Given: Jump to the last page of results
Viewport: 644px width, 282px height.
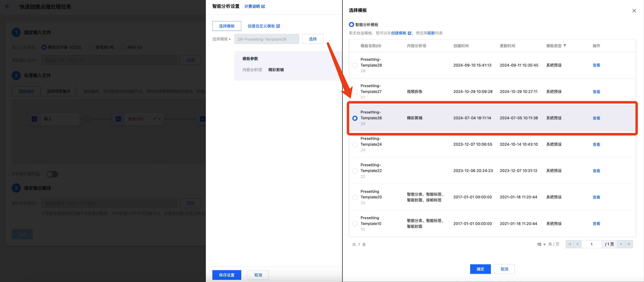Looking at the screenshot, I should (629, 244).
